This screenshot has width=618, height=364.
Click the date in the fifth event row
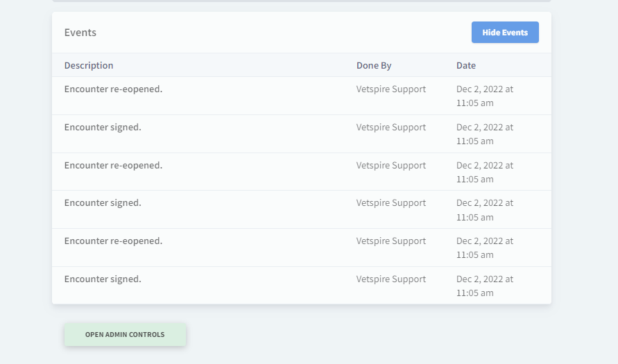[x=484, y=248]
